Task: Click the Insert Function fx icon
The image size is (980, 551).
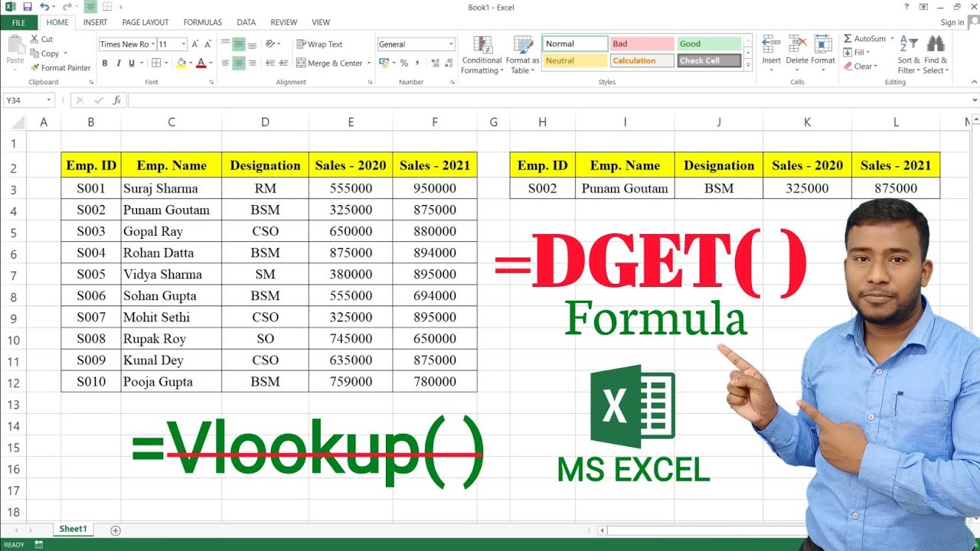Action: (x=116, y=100)
